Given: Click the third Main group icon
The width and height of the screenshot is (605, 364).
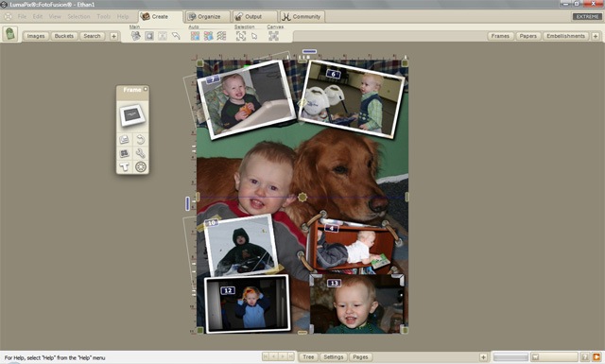Looking at the screenshot, I should (163, 36).
